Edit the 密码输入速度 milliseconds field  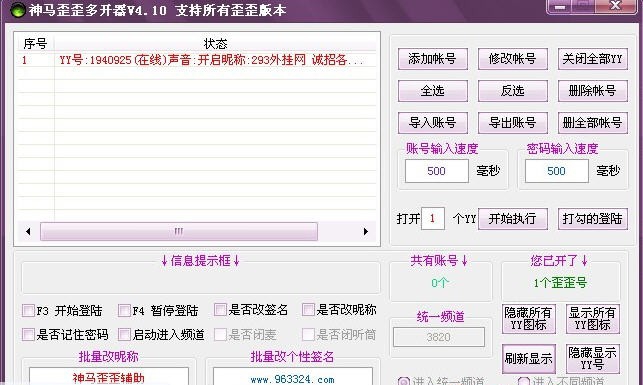coord(556,171)
